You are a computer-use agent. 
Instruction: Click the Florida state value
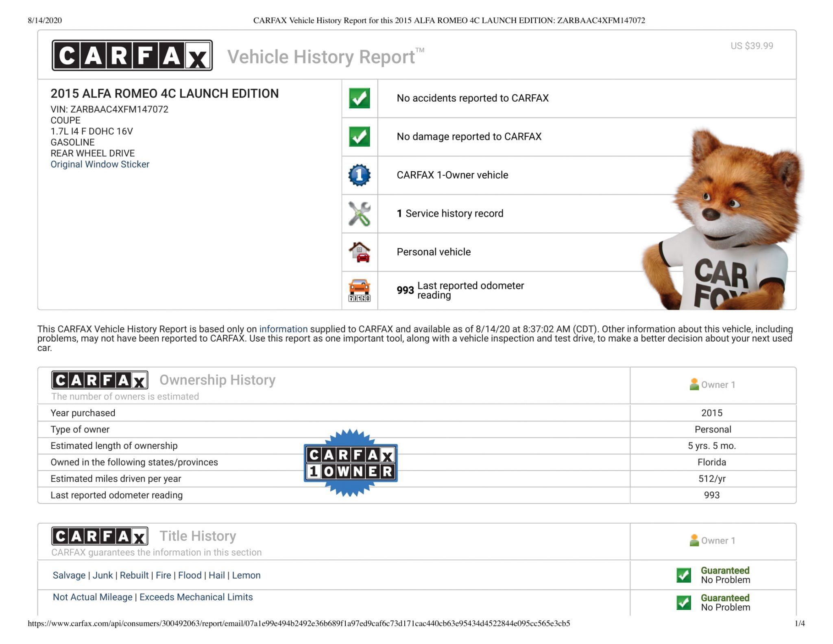[x=712, y=463]
